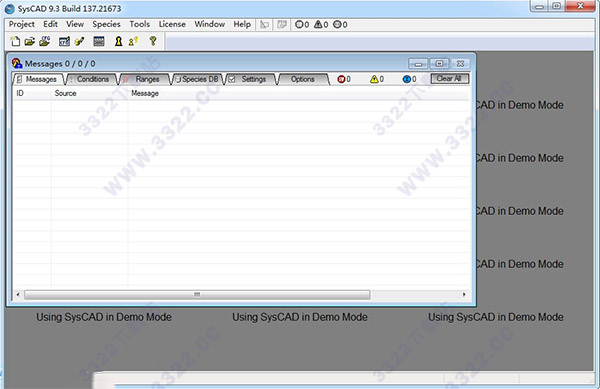
Task: Click the SysCAD application title bar icon
Action: [10, 8]
